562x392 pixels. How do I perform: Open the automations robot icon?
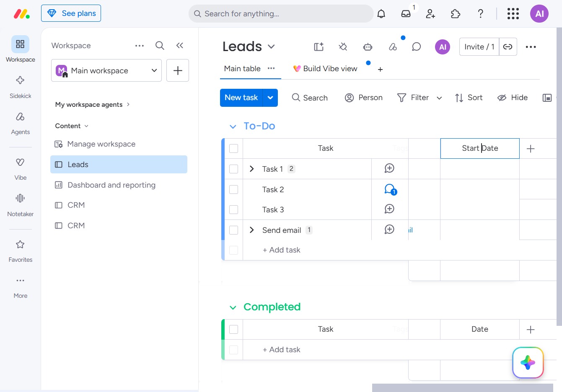tap(368, 47)
